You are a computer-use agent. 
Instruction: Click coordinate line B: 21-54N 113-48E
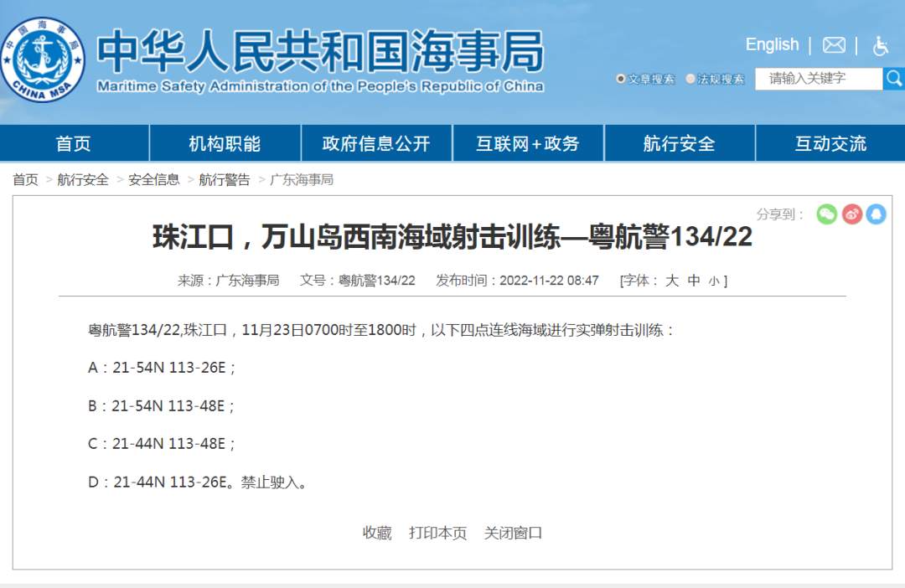(162, 405)
